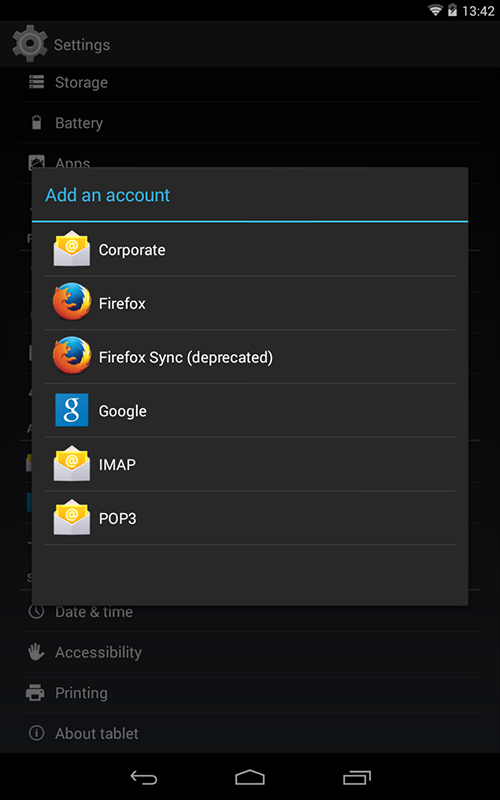Open Accessibility settings
This screenshot has height=800, width=500.
(250, 652)
